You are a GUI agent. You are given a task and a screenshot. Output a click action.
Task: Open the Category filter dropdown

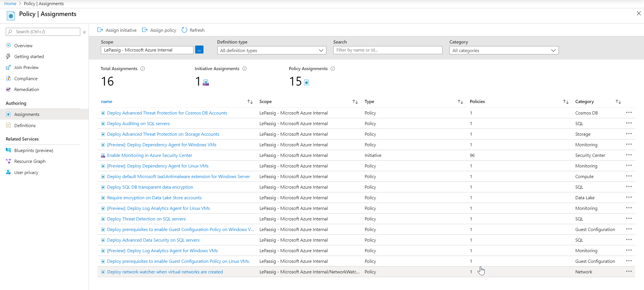click(504, 50)
